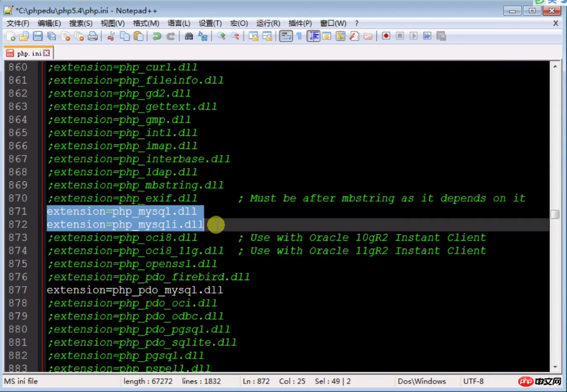
Task: Close the php.ini tab with red X
Action: [47, 53]
